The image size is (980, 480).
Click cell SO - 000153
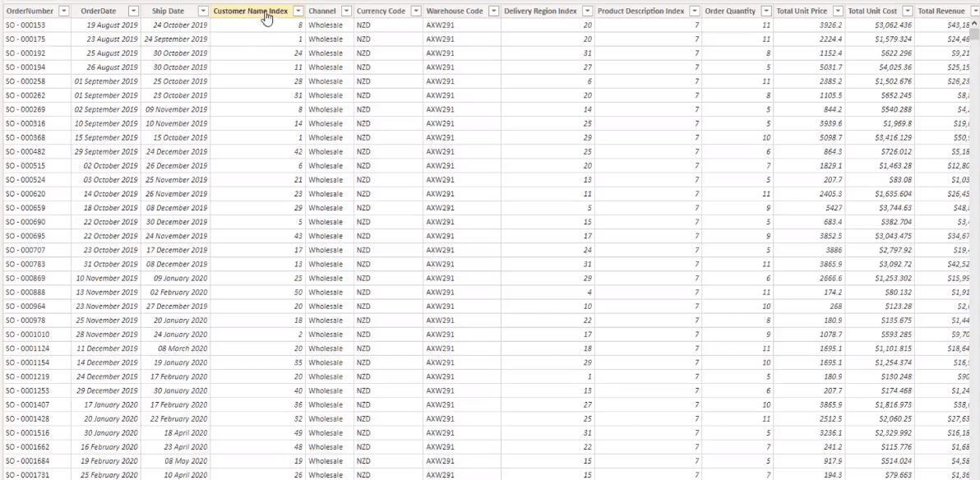pos(37,25)
